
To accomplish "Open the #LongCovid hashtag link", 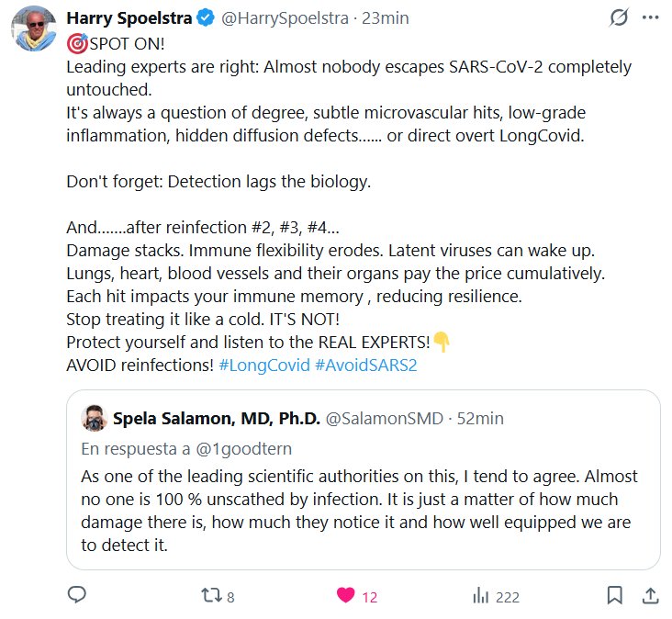I will click(263, 363).
